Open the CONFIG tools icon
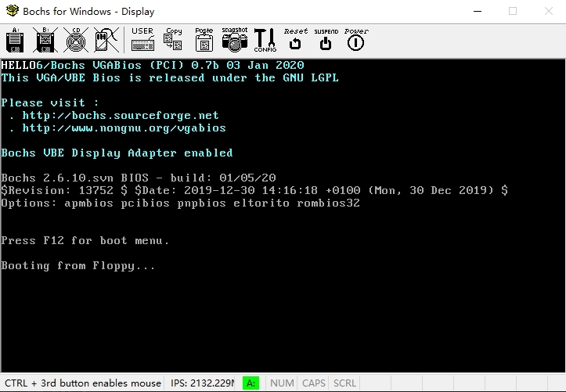The image size is (566, 392). point(265,40)
